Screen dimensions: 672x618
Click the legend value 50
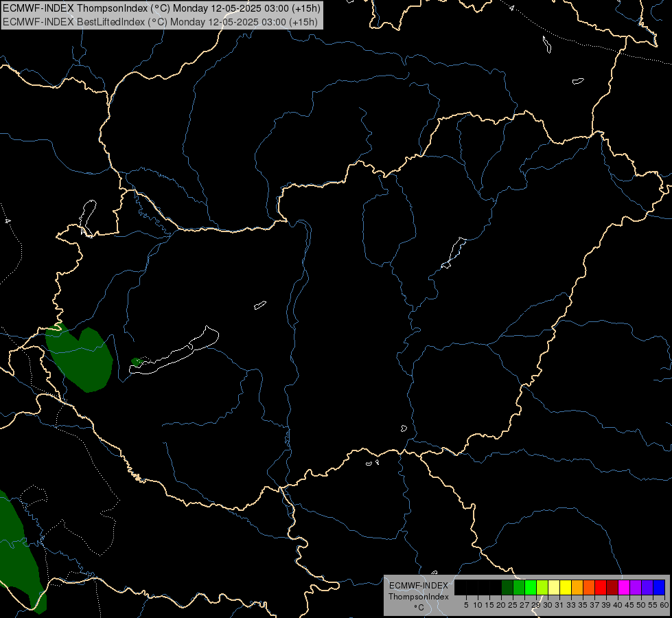point(640,605)
